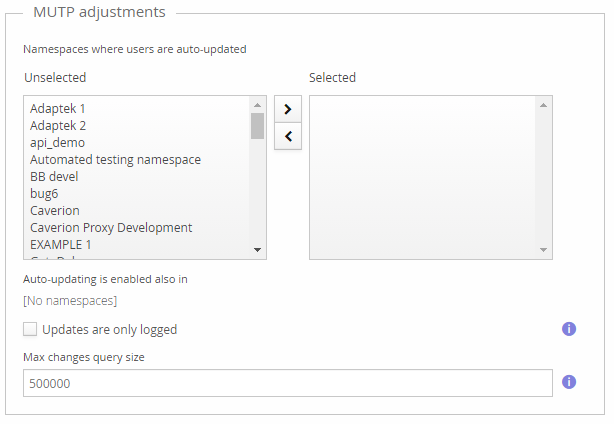
Task: Click the move-right arrow button
Action: coord(287,109)
